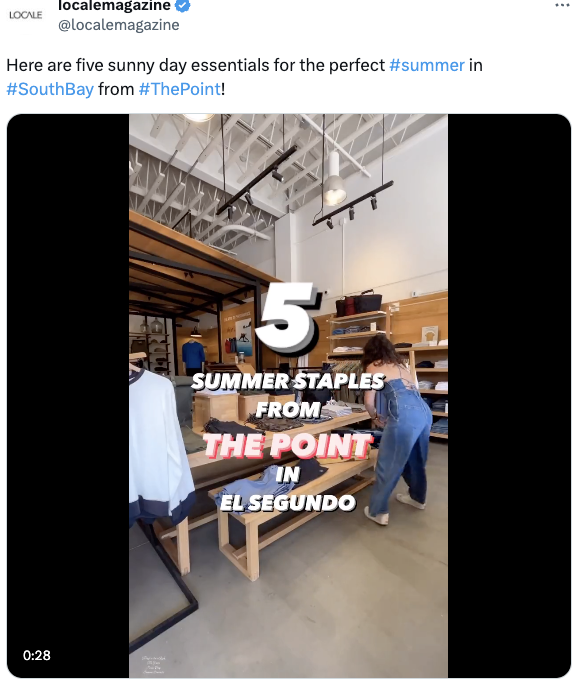The height and width of the screenshot is (681, 572).
Task: Open the #SouthBay hashtag
Action: click(50, 89)
